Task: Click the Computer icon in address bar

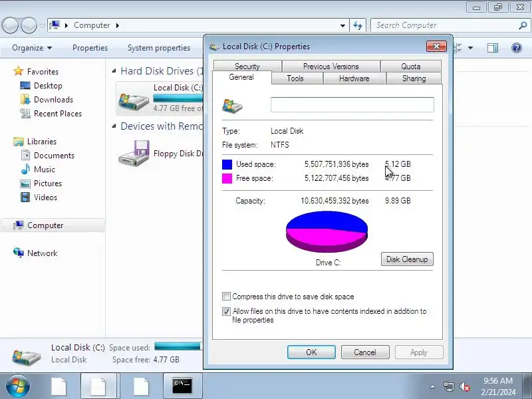Action: click(55, 25)
